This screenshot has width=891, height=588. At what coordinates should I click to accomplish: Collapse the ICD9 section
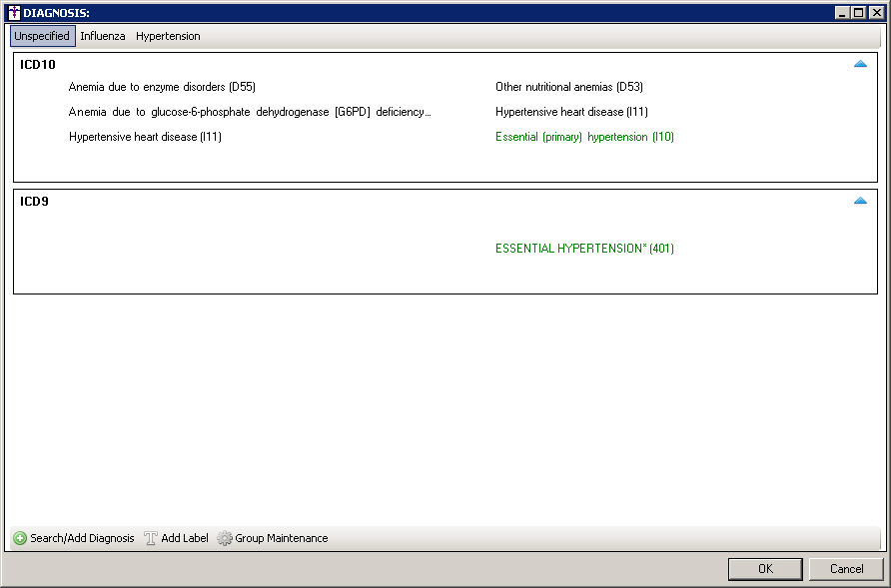[x=860, y=201]
